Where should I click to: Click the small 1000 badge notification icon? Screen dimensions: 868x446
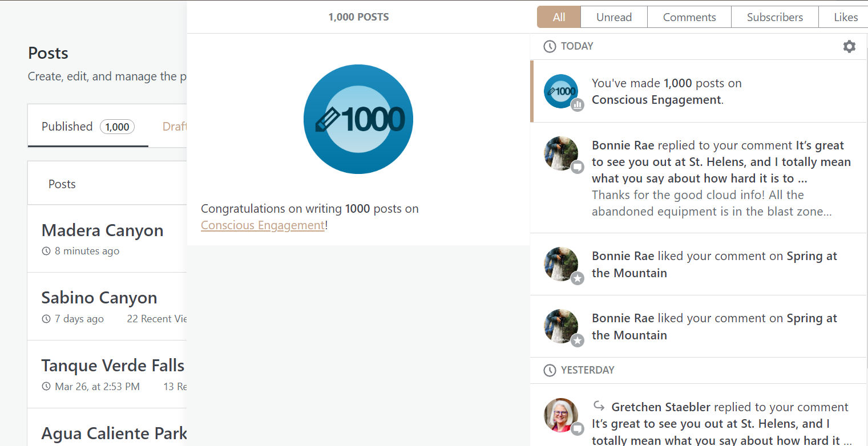560,91
